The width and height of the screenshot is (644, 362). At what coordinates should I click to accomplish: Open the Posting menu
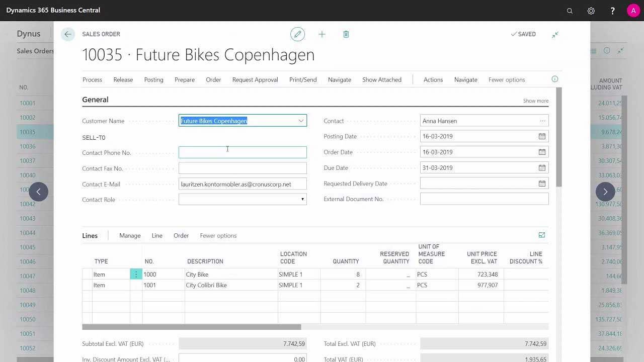153,79
